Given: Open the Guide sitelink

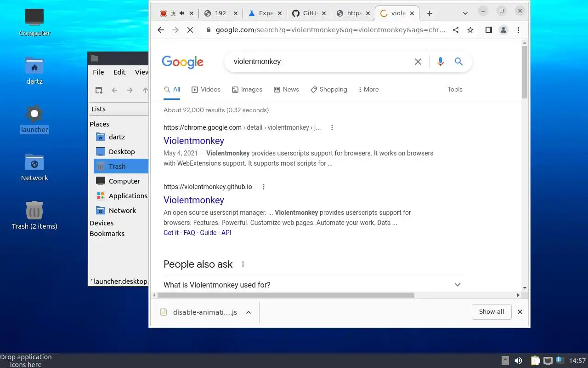Looking at the screenshot, I should tap(208, 233).
